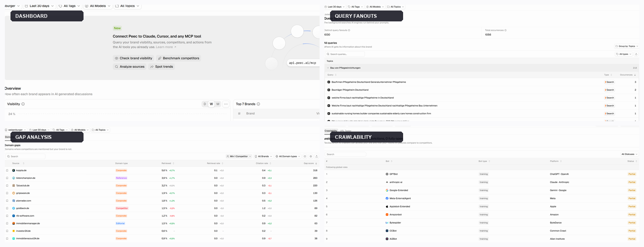Image resolution: width=644 pixels, height=247 pixels.
Task: Sort by the Citation rate column arrow
Action: click(270, 163)
